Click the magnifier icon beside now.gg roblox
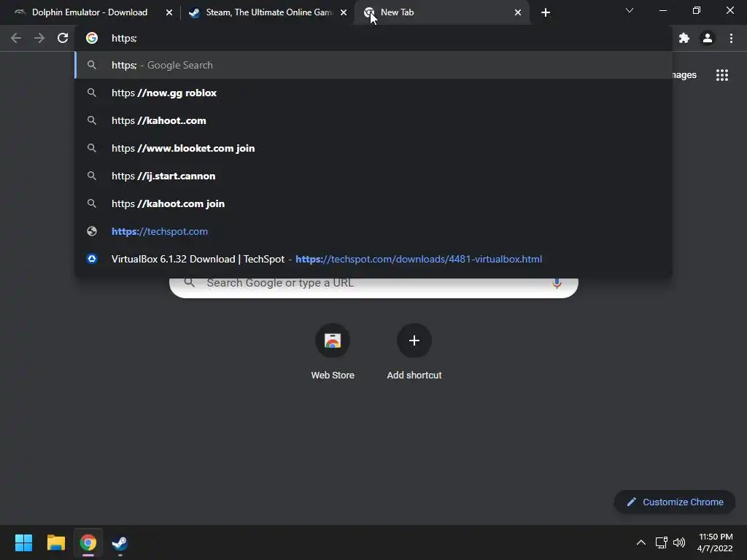The image size is (747, 560). click(x=92, y=93)
